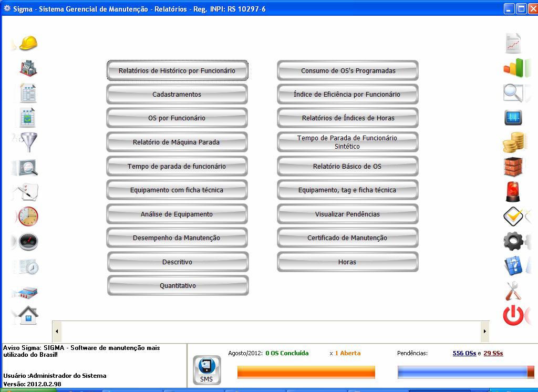
Task: Go to home via house icon
Action: tap(28, 315)
